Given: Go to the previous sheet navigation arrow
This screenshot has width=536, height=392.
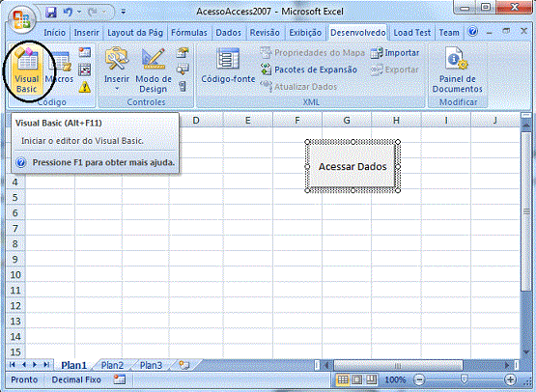Looking at the screenshot, I should [x=24, y=365].
